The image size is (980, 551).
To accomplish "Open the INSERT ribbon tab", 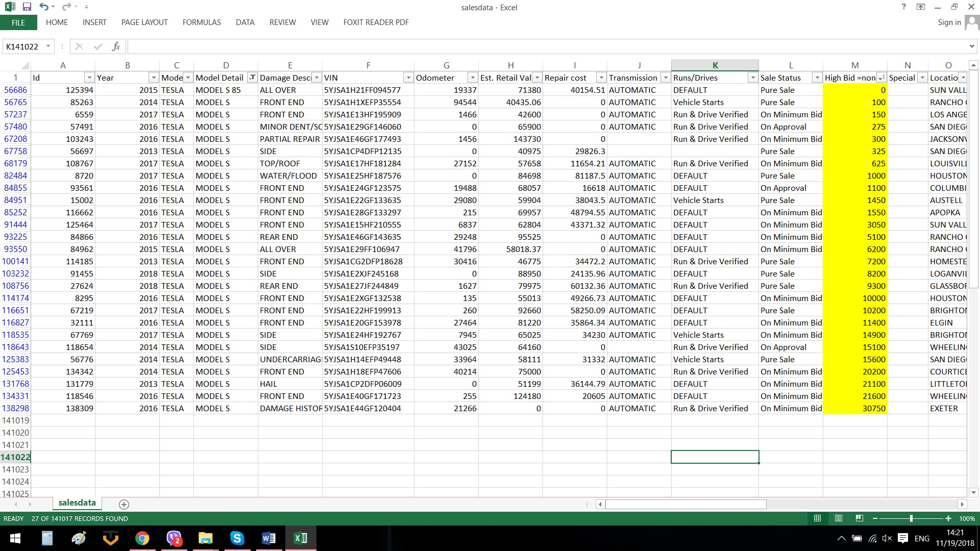I will tap(94, 22).
